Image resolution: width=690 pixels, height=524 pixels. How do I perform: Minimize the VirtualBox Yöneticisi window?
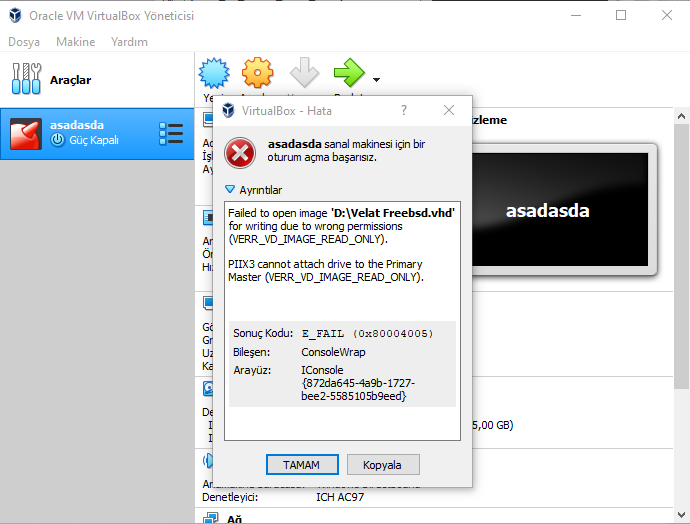[576, 15]
